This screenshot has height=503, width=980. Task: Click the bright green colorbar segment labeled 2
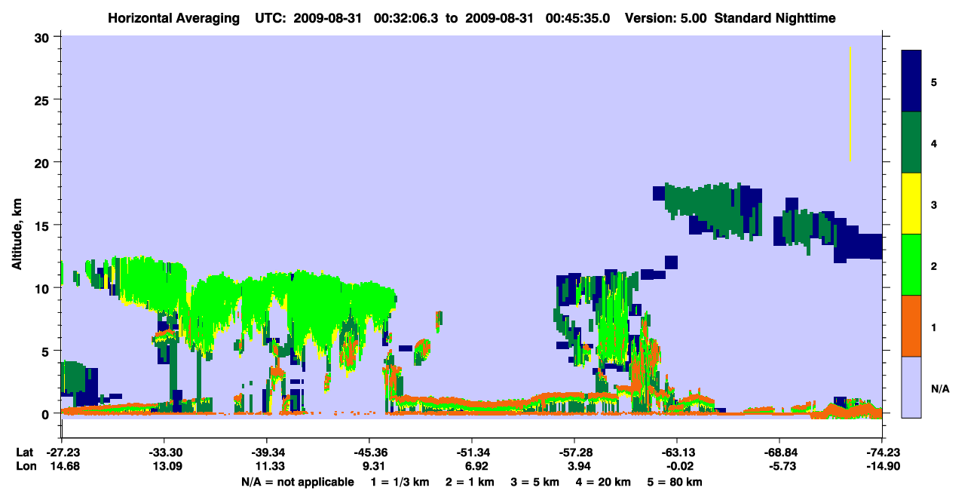(x=911, y=265)
